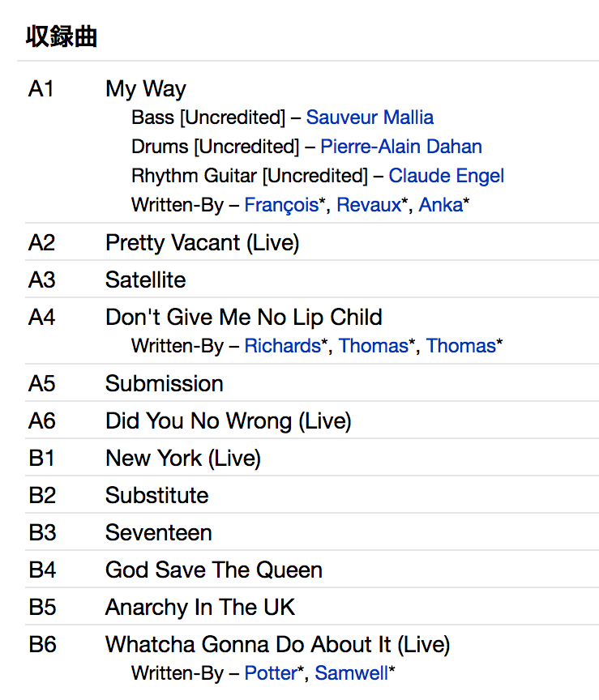Open Claude Engel's artist page
This screenshot has height=700, width=599.
tap(447, 176)
